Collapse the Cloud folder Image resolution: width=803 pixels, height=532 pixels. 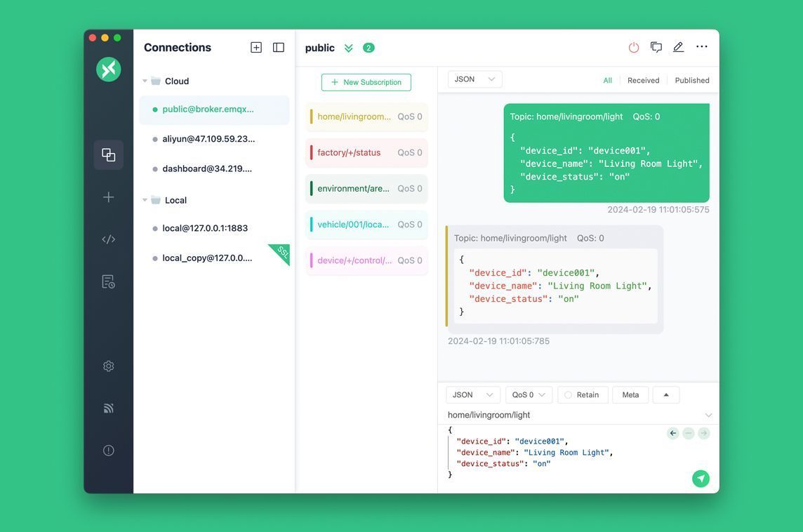point(145,81)
